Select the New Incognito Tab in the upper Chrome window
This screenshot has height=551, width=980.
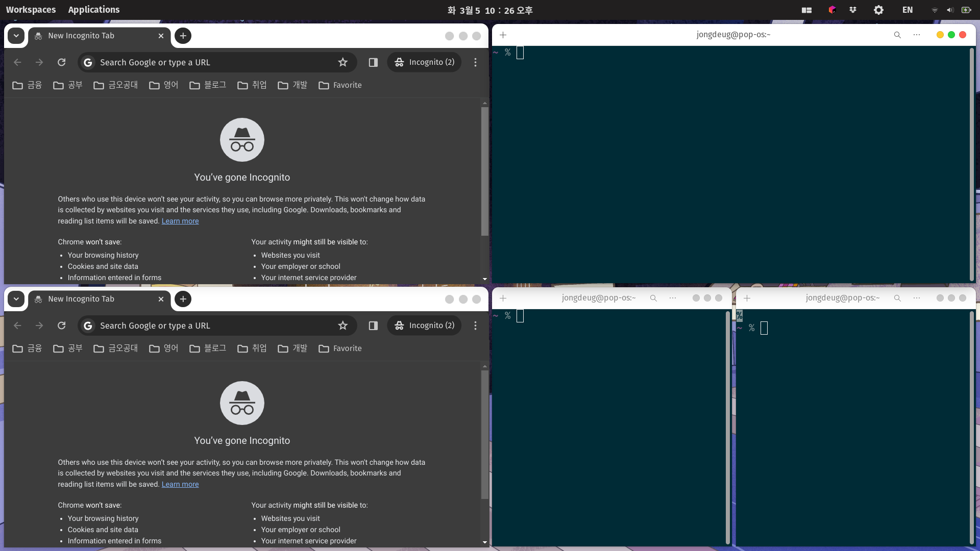100,36
